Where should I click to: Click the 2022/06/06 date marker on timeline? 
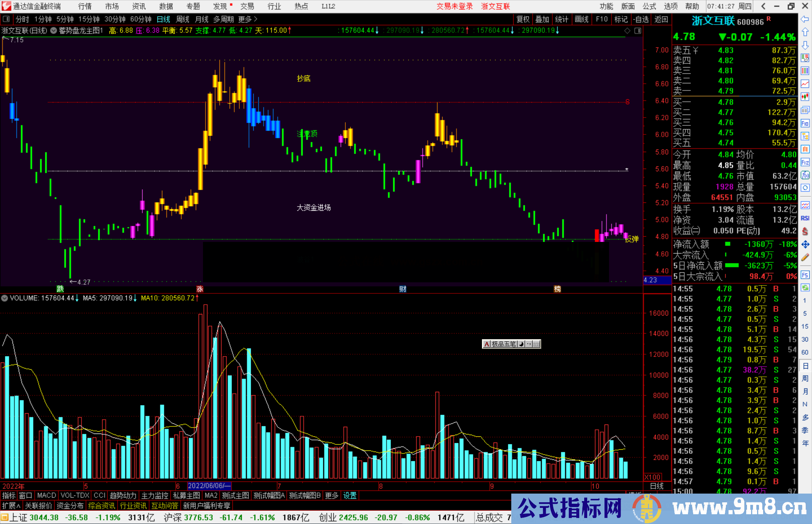coord(209,486)
